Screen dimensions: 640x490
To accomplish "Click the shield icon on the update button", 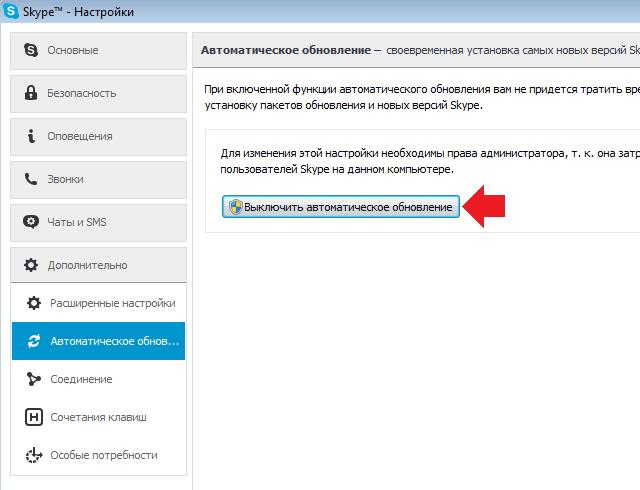I will coord(235,207).
